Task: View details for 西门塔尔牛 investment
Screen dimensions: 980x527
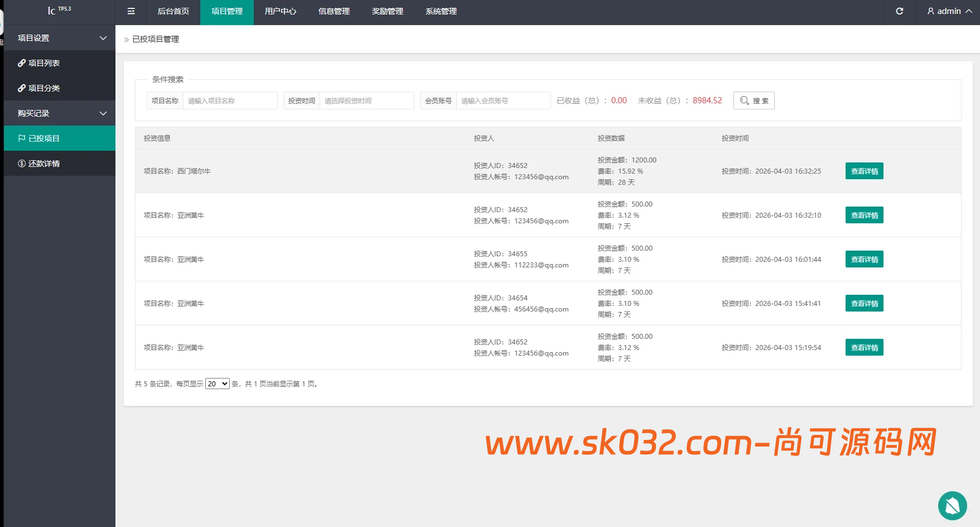Action: 864,171
